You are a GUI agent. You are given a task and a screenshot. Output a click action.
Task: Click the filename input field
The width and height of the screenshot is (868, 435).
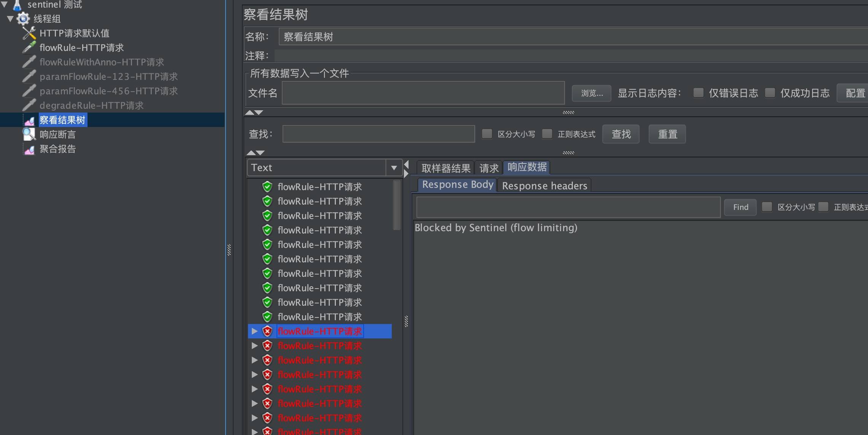coord(423,93)
